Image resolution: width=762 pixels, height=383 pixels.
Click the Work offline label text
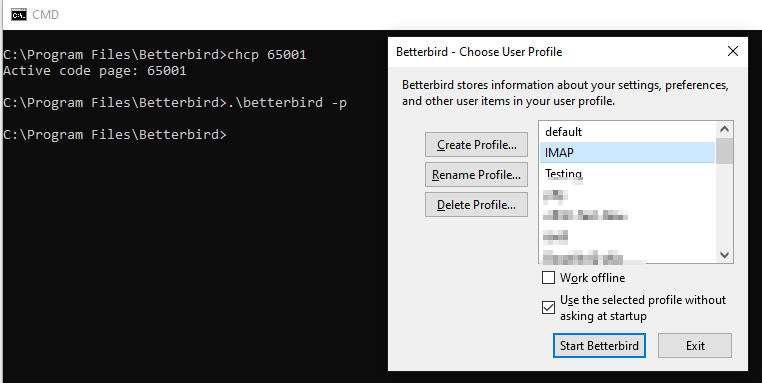click(x=592, y=278)
